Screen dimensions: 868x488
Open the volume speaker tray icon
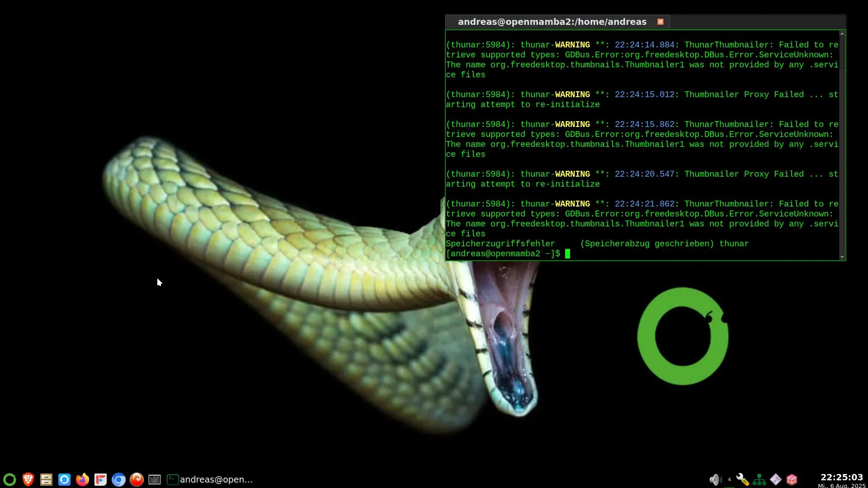point(715,479)
